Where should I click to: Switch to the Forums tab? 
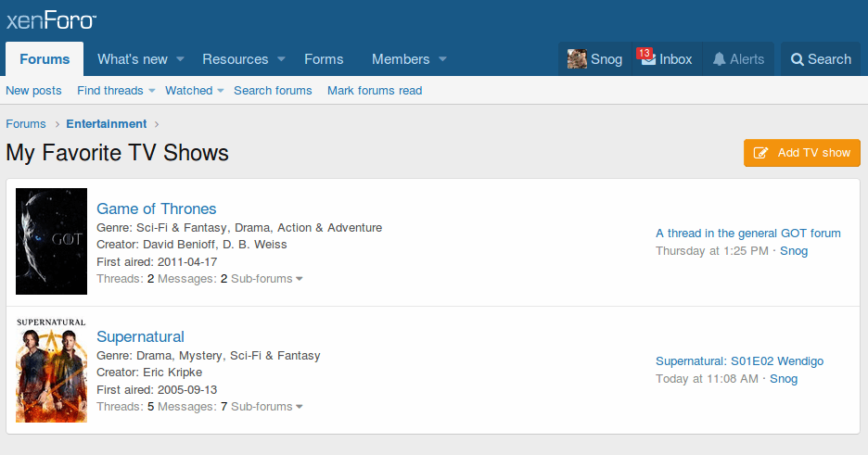click(x=45, y=59)
